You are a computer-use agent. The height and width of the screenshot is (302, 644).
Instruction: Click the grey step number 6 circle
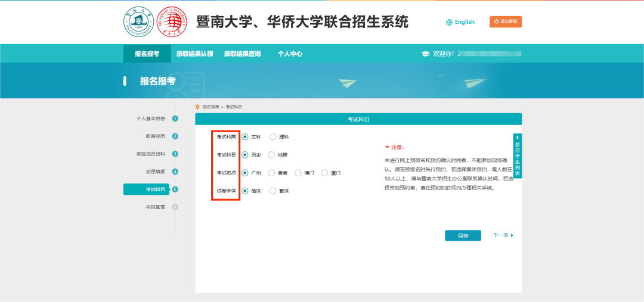[175, 207]
